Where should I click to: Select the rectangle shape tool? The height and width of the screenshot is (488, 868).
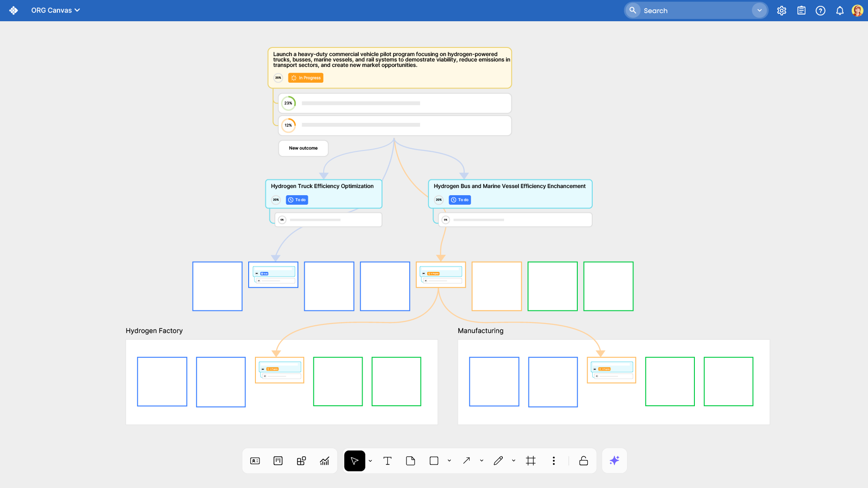(434, 461)
